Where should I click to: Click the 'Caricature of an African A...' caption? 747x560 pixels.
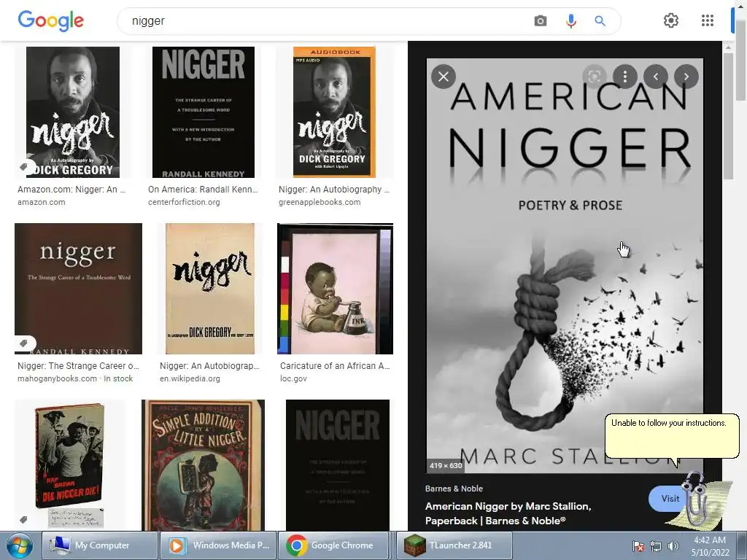(335, 366)
